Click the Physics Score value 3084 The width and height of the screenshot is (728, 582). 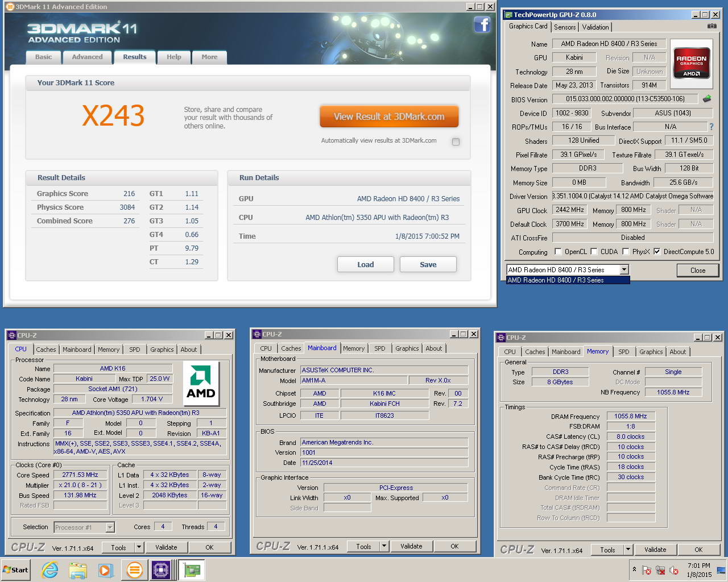click(x=127, y=207)
